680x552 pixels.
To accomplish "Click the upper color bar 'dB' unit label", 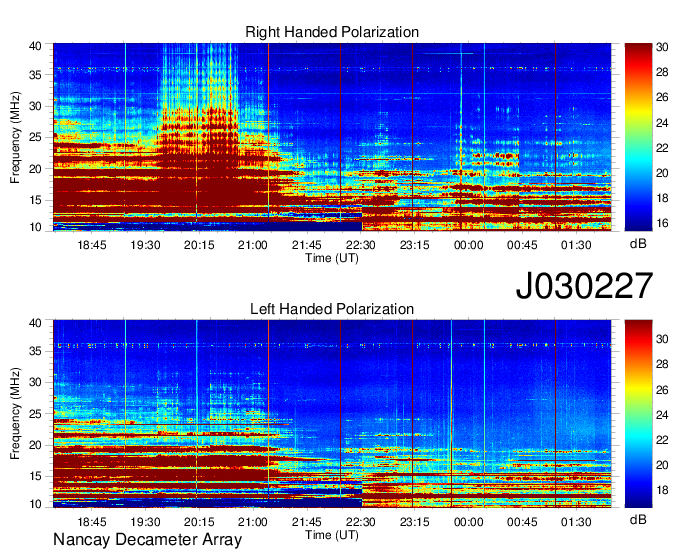I will (638, 244).
